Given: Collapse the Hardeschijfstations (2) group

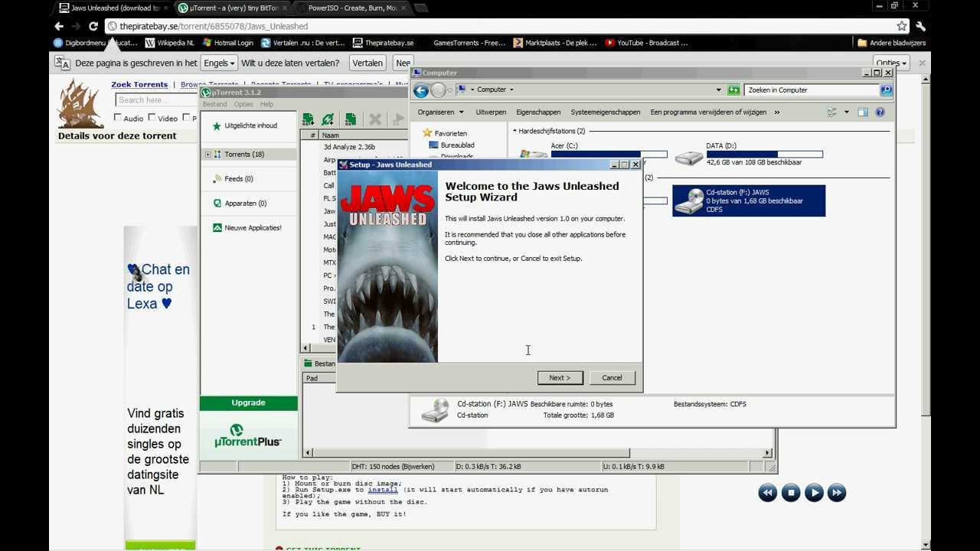Looking at the screenshot, I should coord(514,131).
